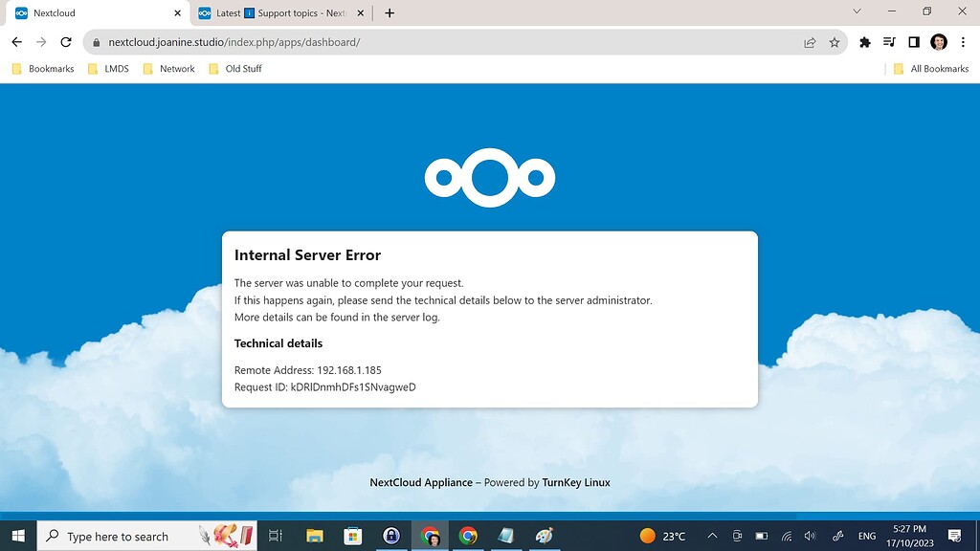Open the tab search dropdown chevron
The width and height of the screenshot is (980, 551).
pos(857,11)
